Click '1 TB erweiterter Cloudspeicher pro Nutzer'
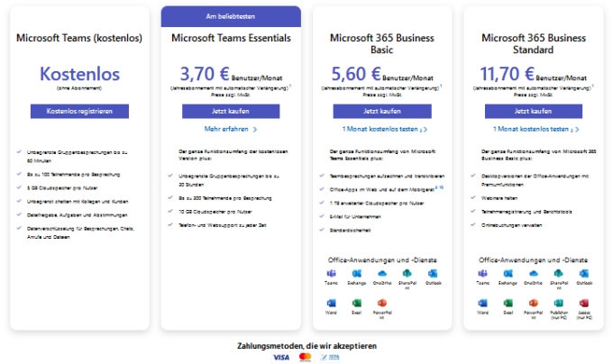This screenshot has height=364, width=613. click(x=377, y=203)
